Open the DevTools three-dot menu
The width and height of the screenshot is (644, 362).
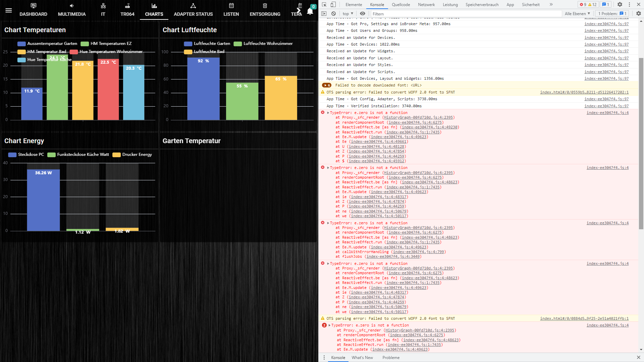click(x=629, y=4)
